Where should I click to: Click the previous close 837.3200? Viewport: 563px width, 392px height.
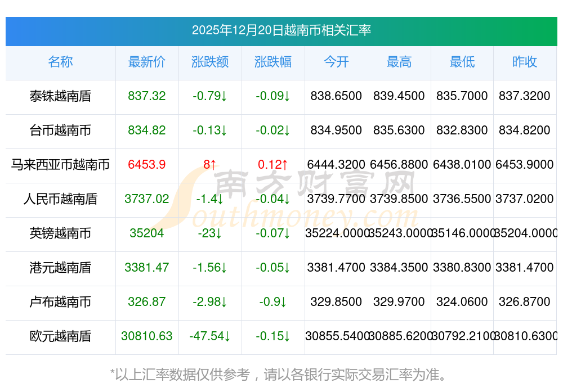[525, 96]
